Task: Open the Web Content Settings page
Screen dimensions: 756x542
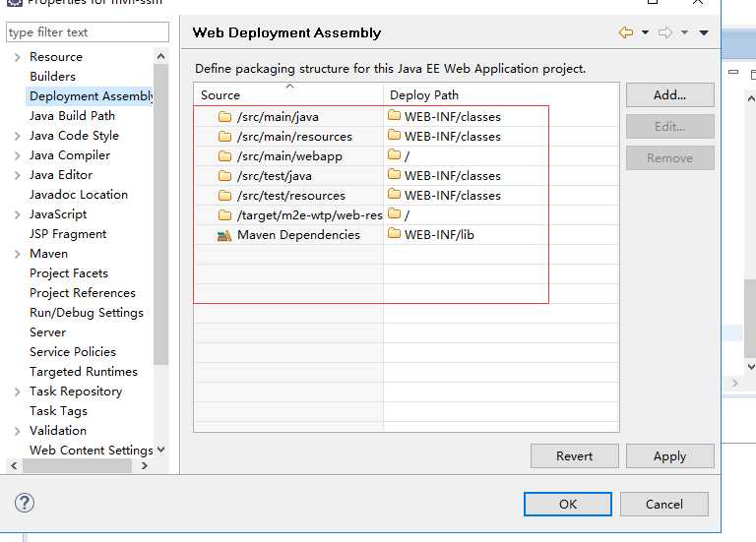Action: 92,451
